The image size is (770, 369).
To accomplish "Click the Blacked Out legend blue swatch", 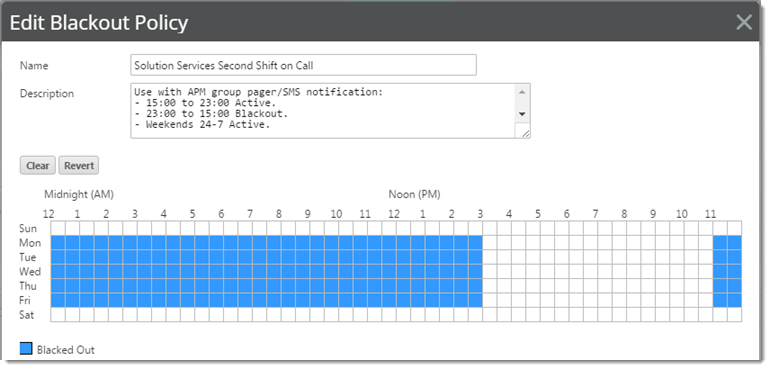I will pyautogui.click(x=26, y=348).
